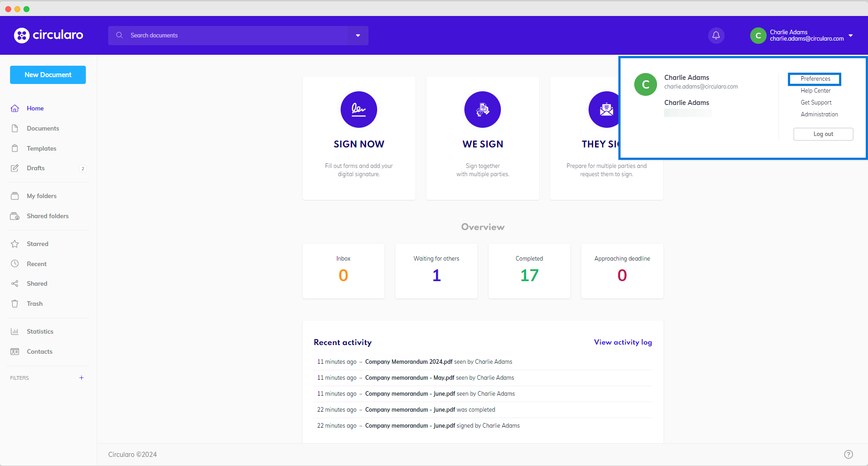Expand the search options dropdown arrow
Image resolution: width=868 pixels, height=466 pixels.
pyautogui.click(x=358, y=36)
